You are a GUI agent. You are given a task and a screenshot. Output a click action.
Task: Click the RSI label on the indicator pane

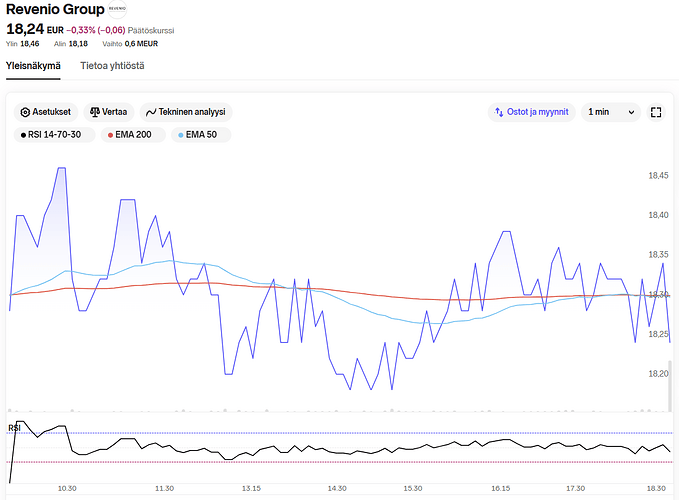point(15,428)
